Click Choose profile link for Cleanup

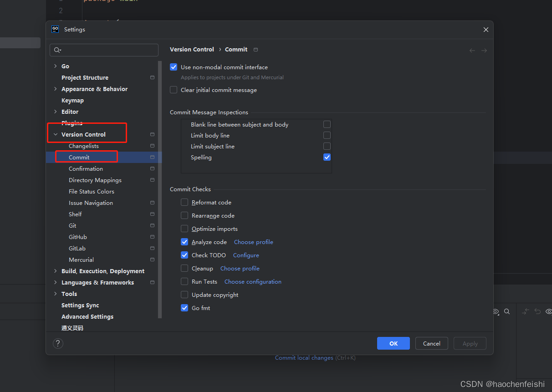[240, 268]
